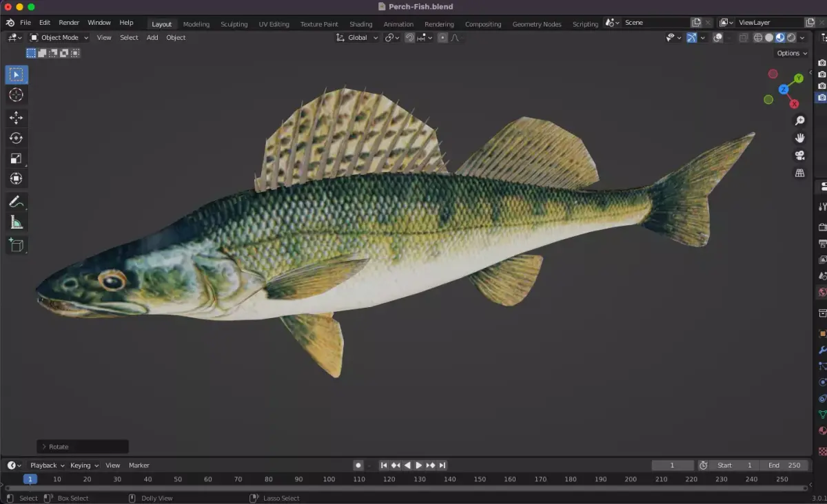
Task: Select the Scale tool
Action: pos(17,158)
